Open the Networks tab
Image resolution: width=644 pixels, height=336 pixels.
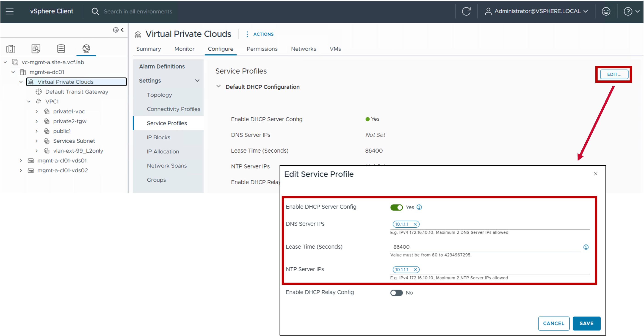click(304, 49)
